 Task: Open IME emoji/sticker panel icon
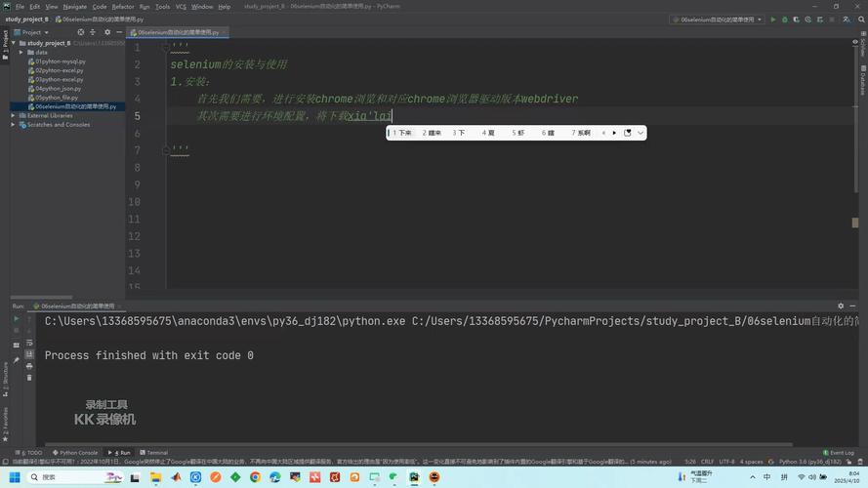click(x=627, y=133)
